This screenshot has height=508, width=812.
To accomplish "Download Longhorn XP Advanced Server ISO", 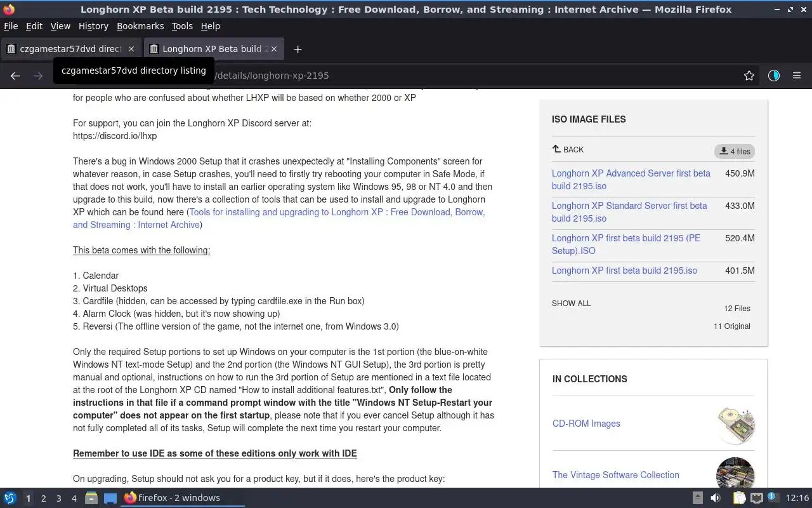I will (631, 180).
